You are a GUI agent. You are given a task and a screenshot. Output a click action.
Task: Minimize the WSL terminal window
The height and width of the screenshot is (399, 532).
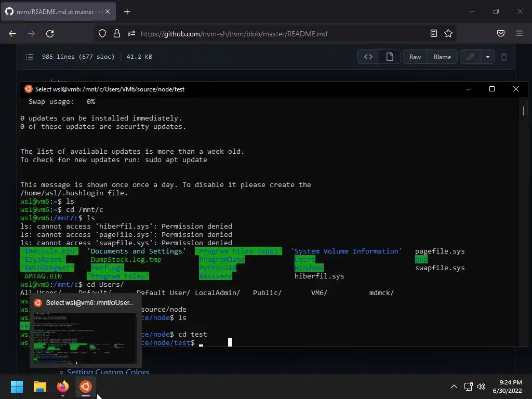pos(469,89)
